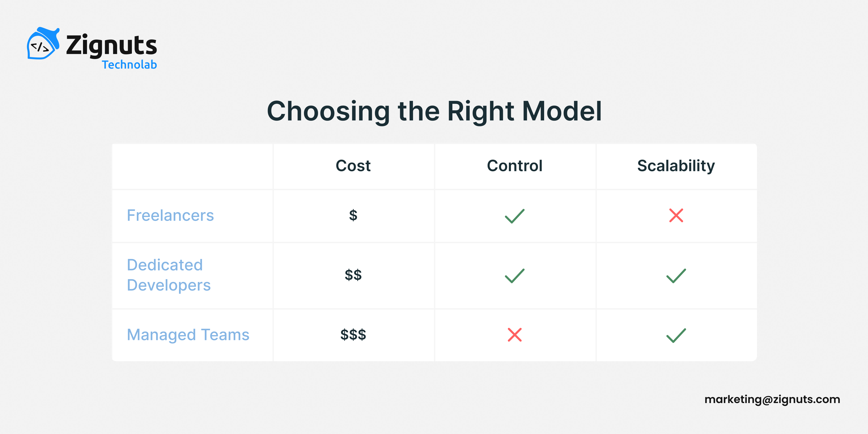
Task: Click Dedicated Developers Control checkmark
Action: point(515,276)
